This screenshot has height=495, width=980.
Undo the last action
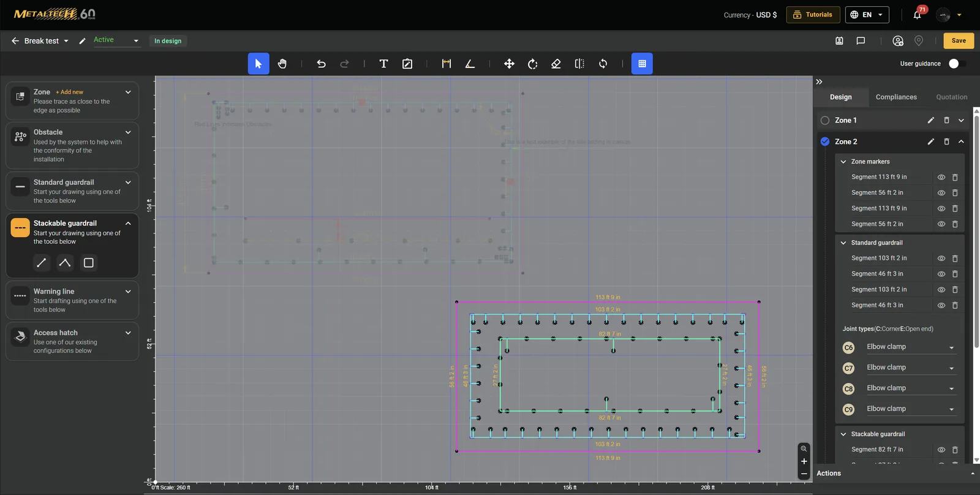pyautogui.click(x=321, y=64)
